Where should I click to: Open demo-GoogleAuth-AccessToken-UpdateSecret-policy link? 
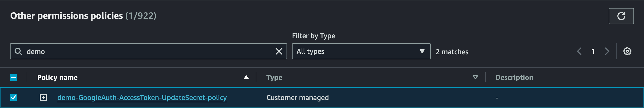(x=142, y=97)
